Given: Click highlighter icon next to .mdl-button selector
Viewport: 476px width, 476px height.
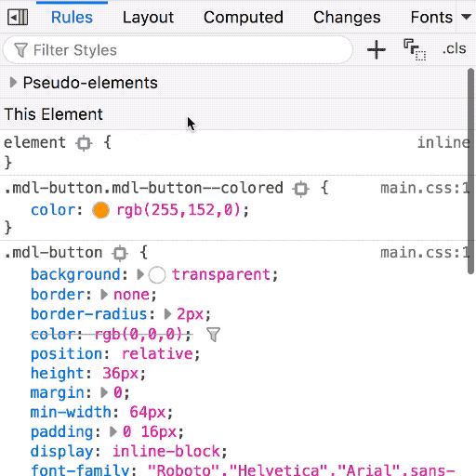Looking at the screenshot, I should (120, 253).
